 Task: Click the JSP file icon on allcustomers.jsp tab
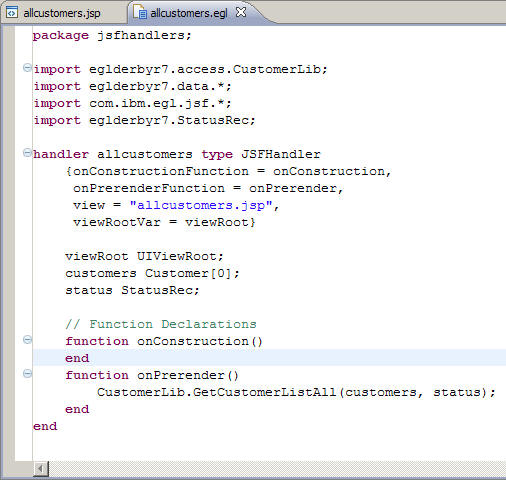(12, 13)
